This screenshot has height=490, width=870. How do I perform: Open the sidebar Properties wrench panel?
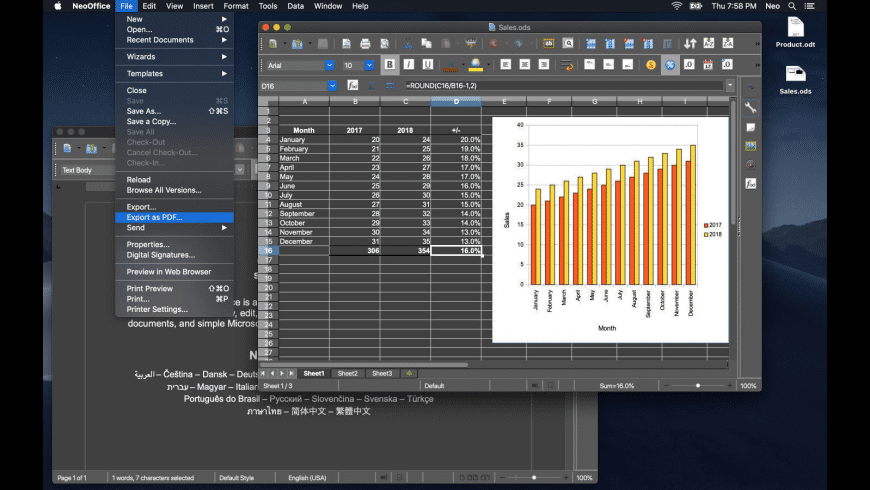751,108
